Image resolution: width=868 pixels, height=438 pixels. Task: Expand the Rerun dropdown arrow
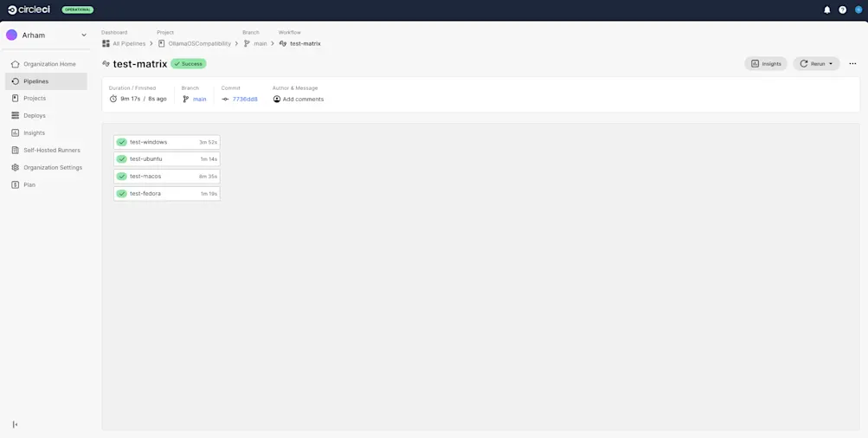831,64
